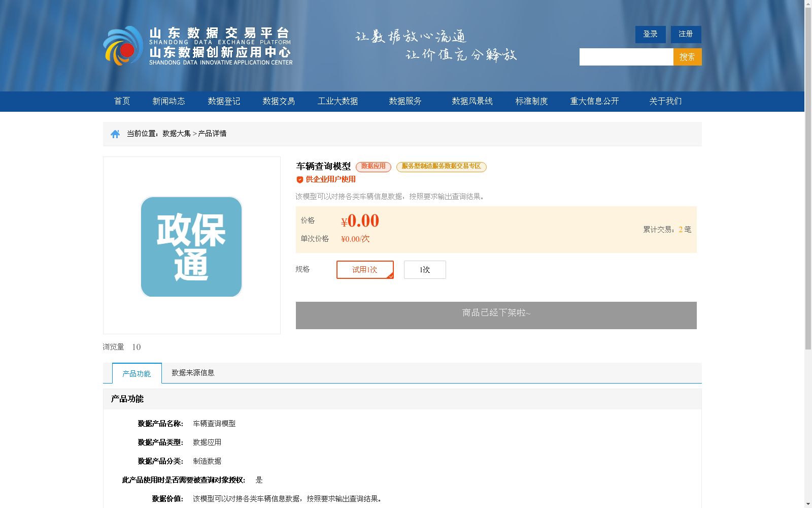
Task: Click the 产品详情 breadcrumb text
Action: tap(212, 134)
